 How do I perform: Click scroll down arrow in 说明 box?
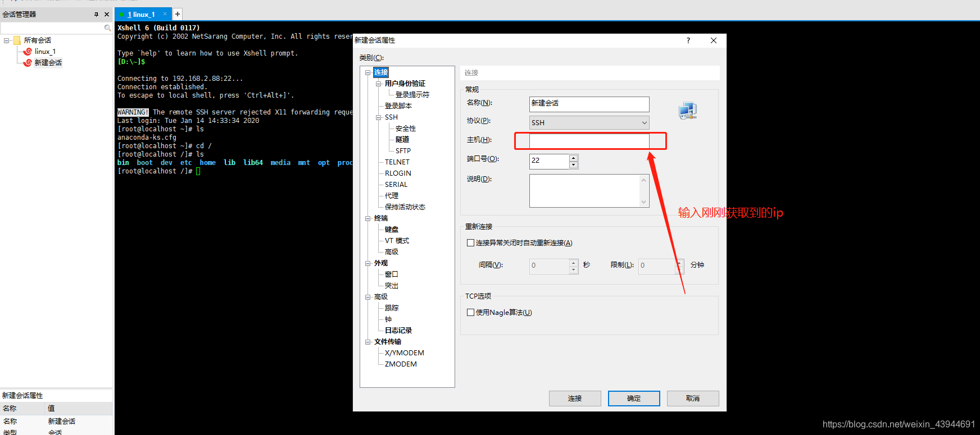click(x=644, y=202)
